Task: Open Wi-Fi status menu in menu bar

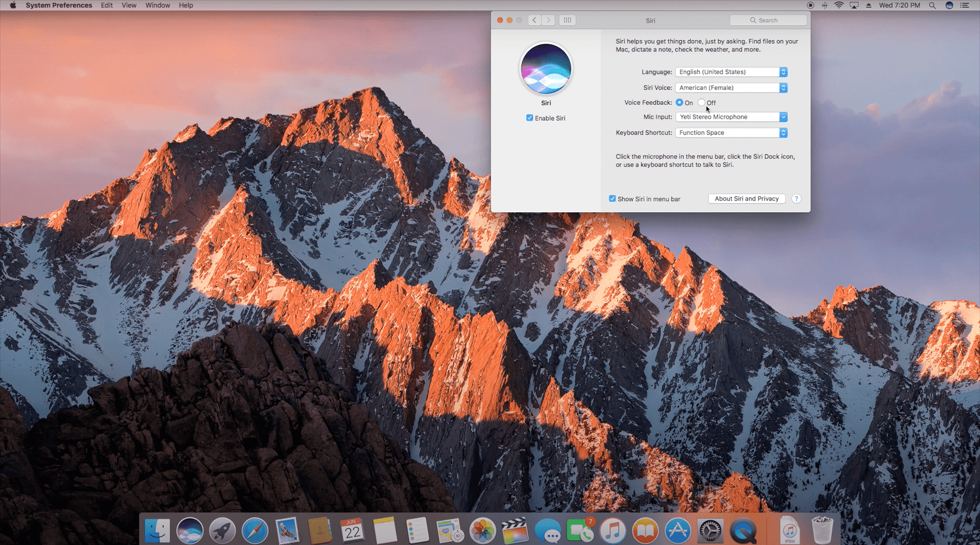Action: (839, 5)
